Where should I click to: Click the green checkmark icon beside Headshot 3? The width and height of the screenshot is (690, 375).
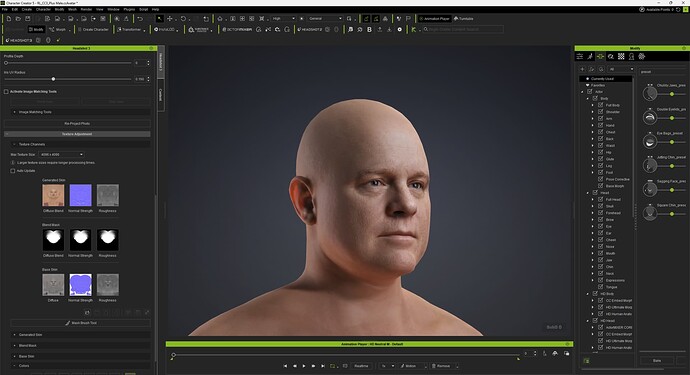coord(58,40)
